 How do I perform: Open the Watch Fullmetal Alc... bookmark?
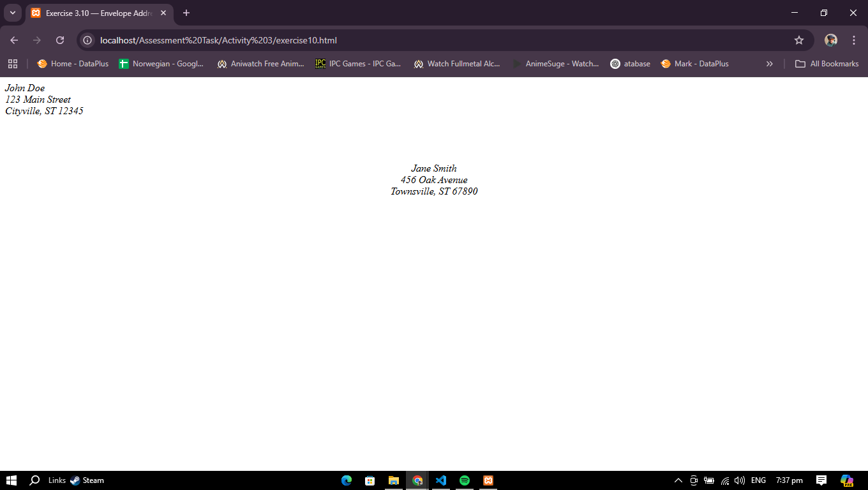(457, 64)
